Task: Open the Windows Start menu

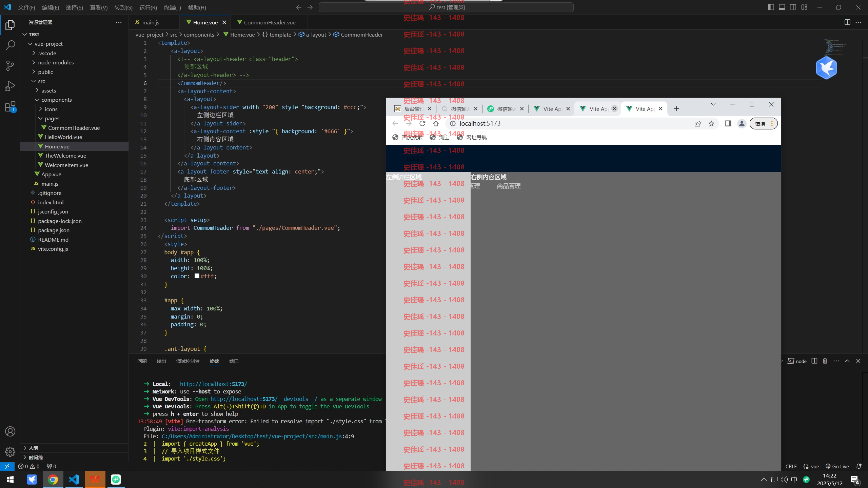Action: point(10,480)
